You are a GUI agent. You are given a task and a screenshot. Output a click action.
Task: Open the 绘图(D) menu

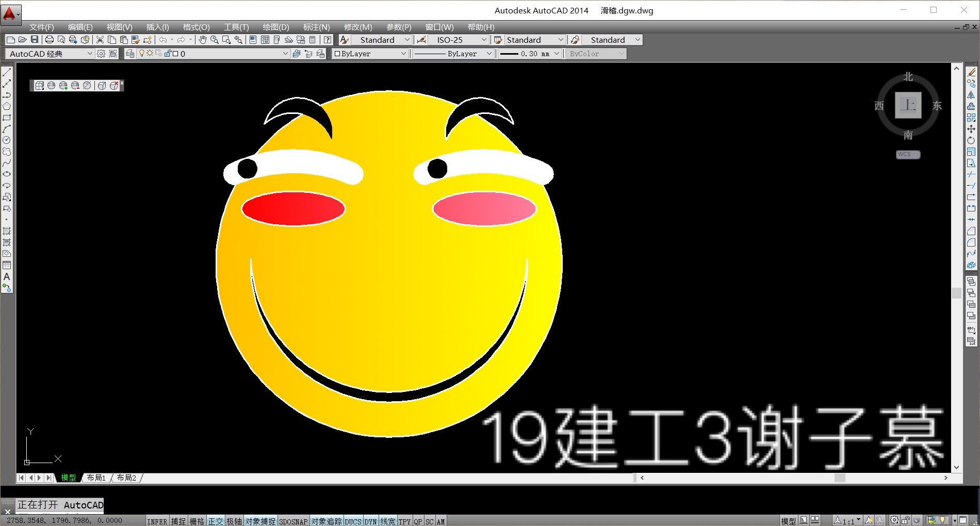[x=276, y=27]
